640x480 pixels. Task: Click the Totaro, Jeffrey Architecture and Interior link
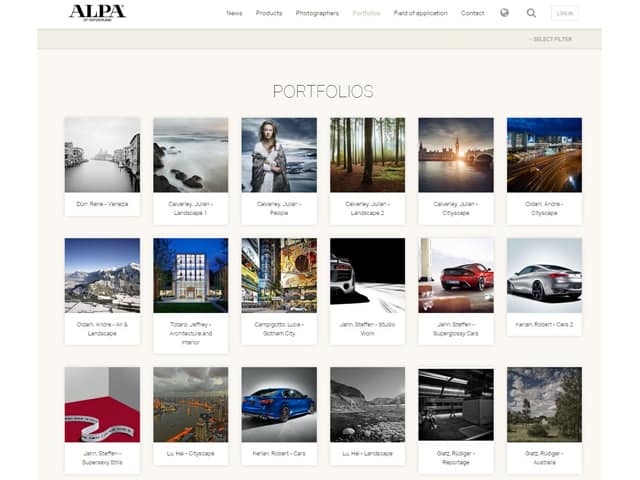(x=190, y=333)
